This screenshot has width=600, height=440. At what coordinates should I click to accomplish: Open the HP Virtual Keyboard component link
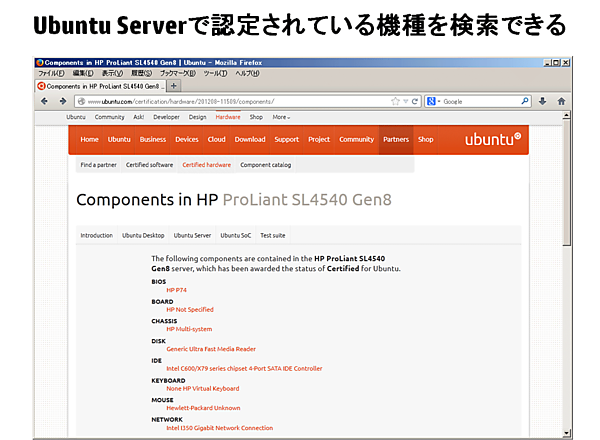pos(203,388)
